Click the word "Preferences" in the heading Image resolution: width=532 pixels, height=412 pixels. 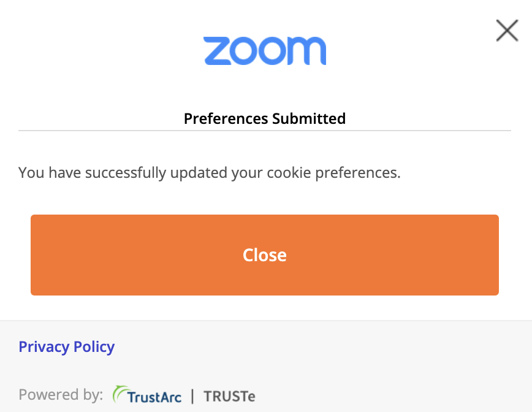point(226,118)
